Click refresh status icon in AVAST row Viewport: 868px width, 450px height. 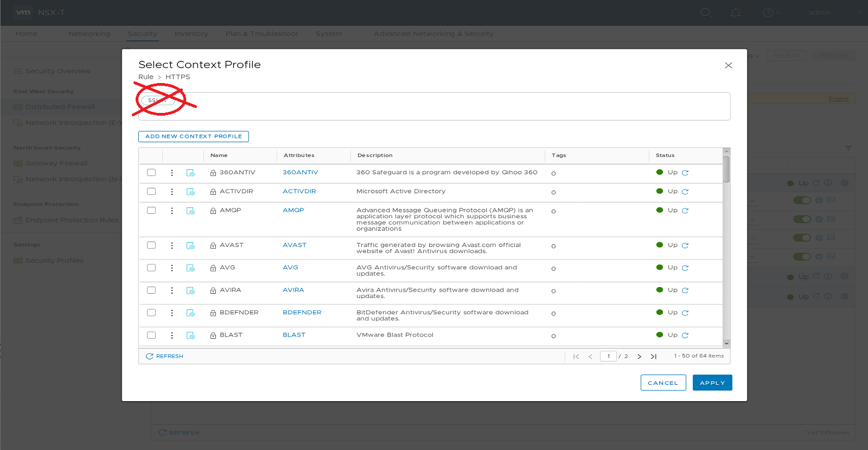point(685,246)
